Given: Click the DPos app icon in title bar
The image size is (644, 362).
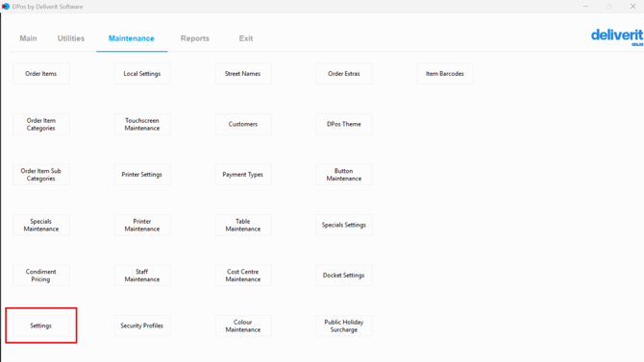Looking at the screenshot, I should 6,7.
